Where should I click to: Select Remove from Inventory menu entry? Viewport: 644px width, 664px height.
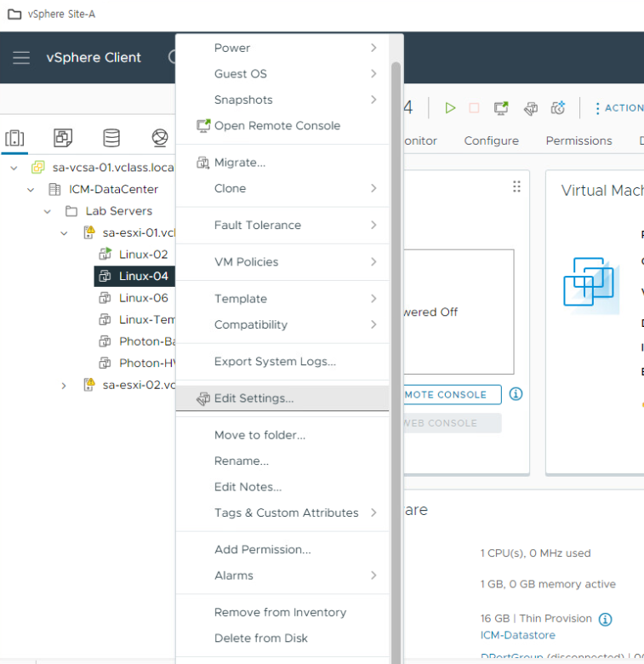[x=282, y=612]
